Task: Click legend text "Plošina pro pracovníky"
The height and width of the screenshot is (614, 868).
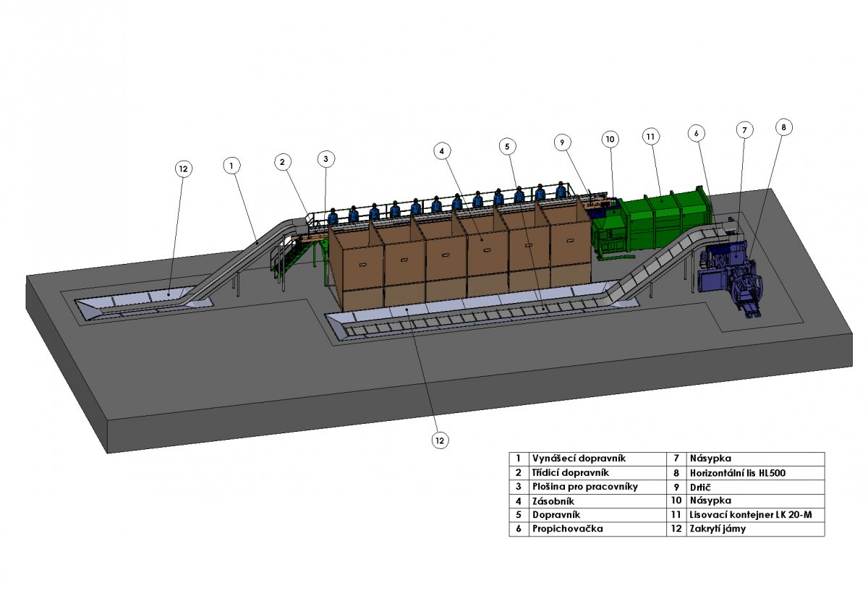Action: (585, 487)
